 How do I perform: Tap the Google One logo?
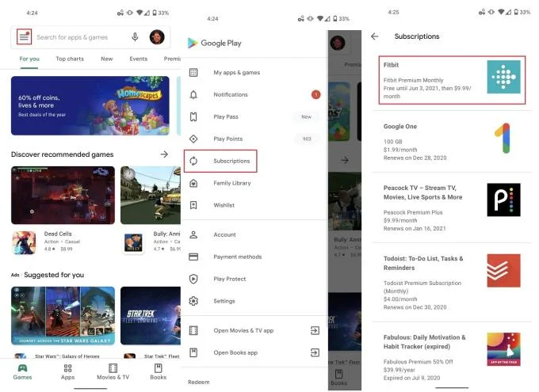(503, 138)
